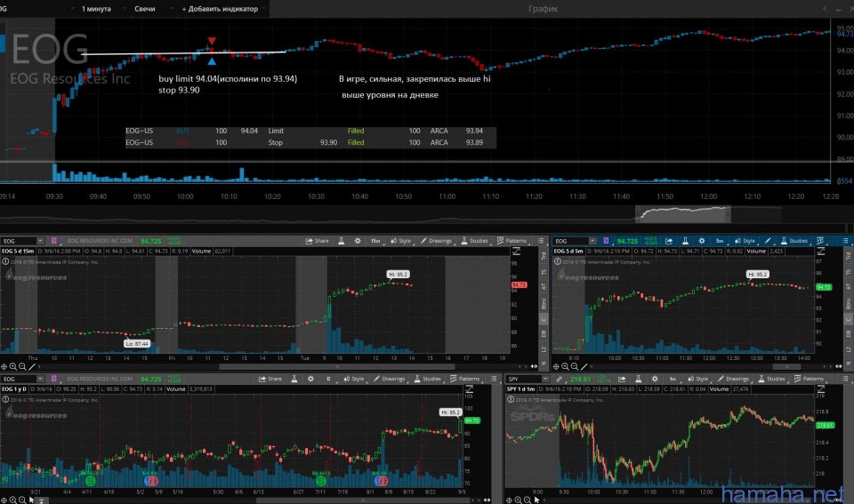Viewport: 854px width, 504px height.
Task: Open flask icon in daily EOG chart
Action: coord(294,379)
